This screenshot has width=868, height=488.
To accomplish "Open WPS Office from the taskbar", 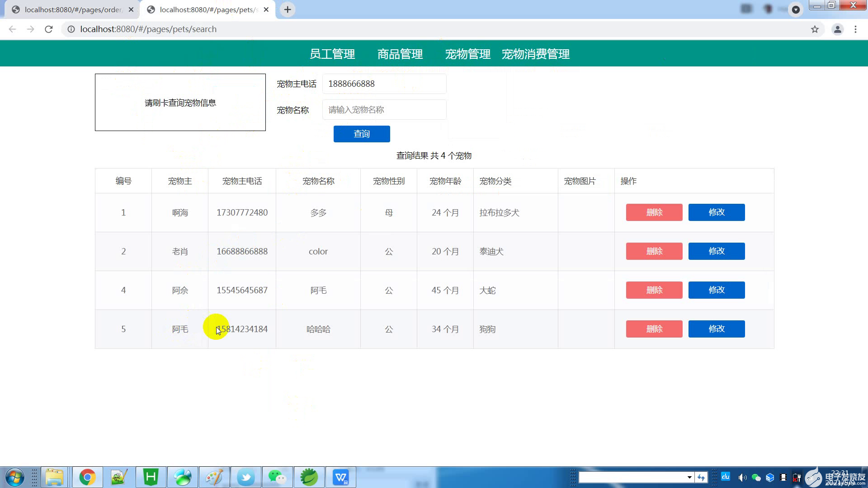I will [340, 477].
